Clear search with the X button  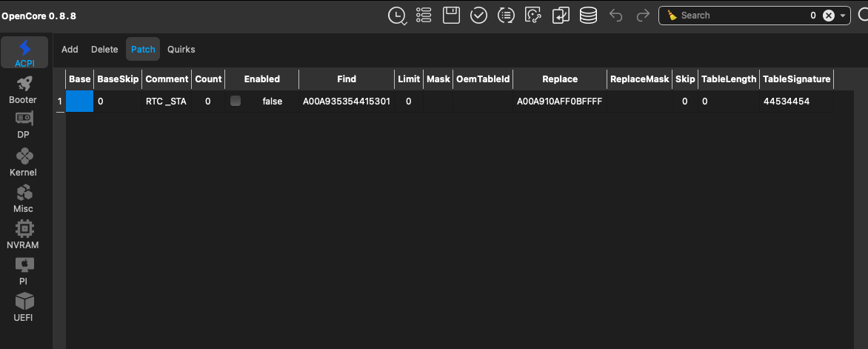point(828,16)
